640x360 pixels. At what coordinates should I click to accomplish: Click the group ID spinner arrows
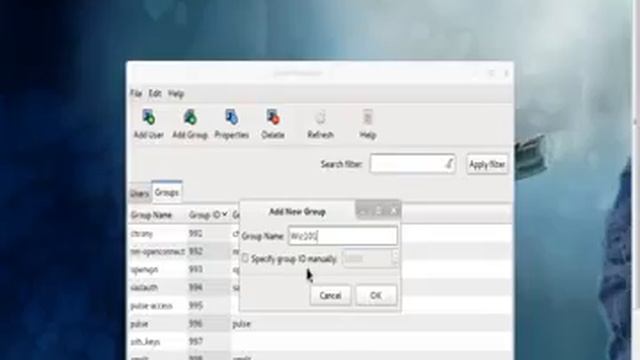click(x=395, y=258)
